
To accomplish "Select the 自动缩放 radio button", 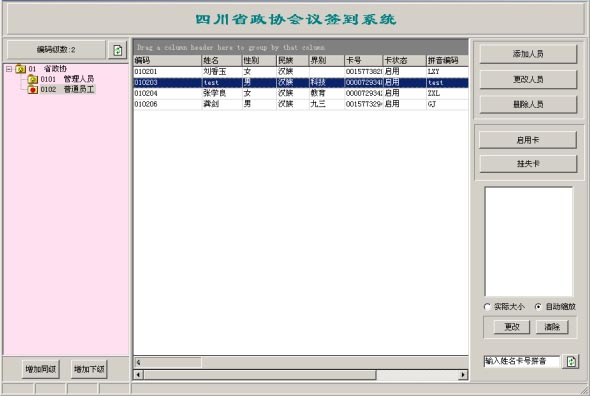I will 538,307.
